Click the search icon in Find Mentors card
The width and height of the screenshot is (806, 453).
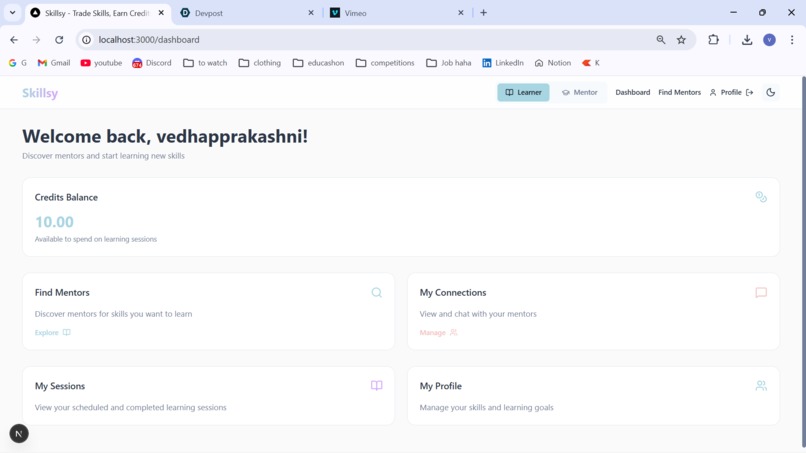[376, 293]
